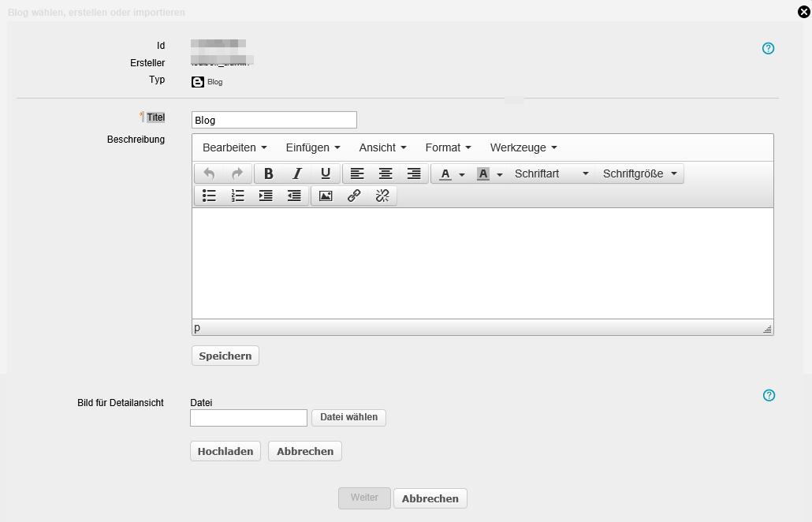The height and width of the screenshot is (522, 812).
Task: Open the help icon next to Id field
Action: click(x=768, y=48)
